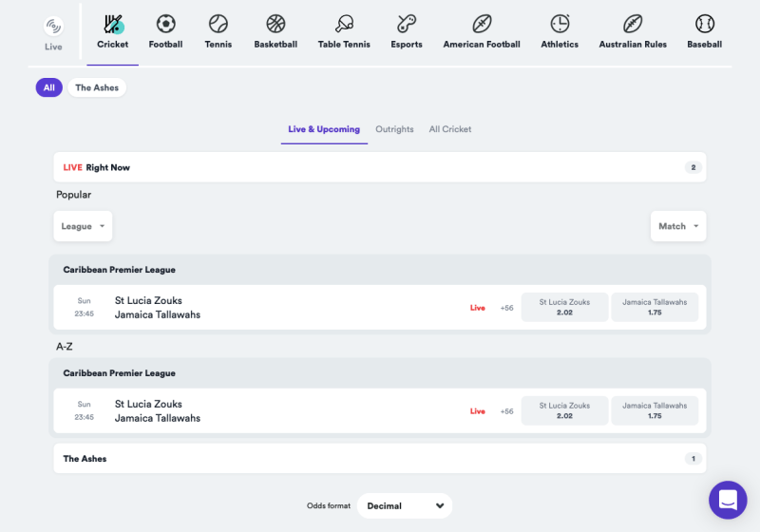This screenshot has height=532, width=760.
Task: Toggle the All filter pill
Action: (x=48, y=87)
